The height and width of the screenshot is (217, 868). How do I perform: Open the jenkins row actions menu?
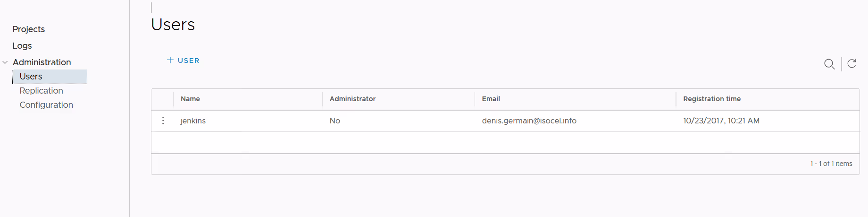pos(163,121)
